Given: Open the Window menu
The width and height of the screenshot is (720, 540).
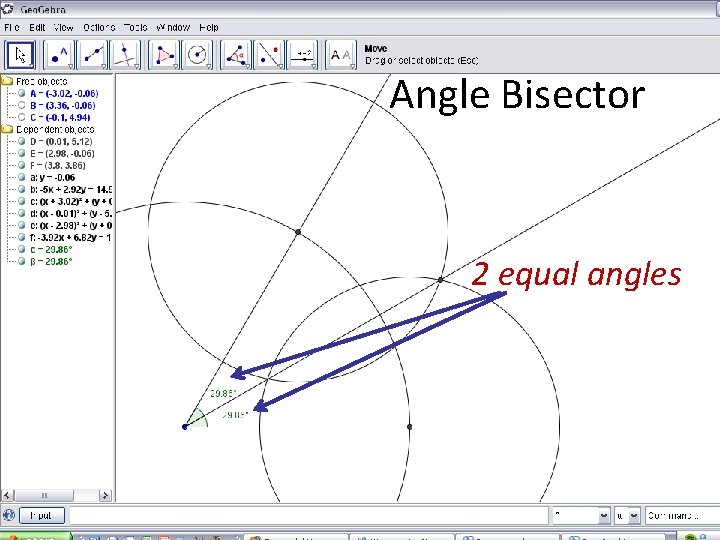Looking at the screenshot, I should 173,28.
